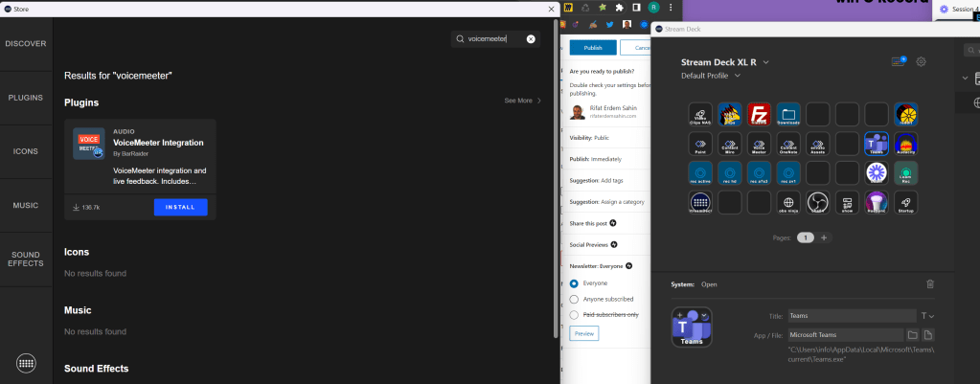Select the Content Miro key
Viewport: 980px width, 384px height.
[729, 144]
